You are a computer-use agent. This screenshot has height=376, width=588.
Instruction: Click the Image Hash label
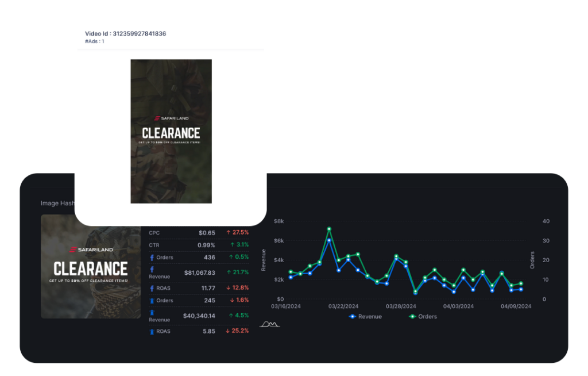pos(57,203)
